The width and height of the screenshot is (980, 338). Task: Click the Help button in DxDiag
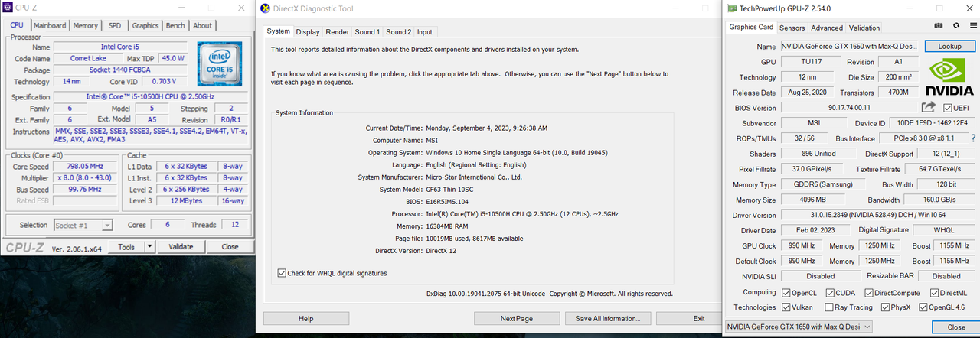click(305, 318)
